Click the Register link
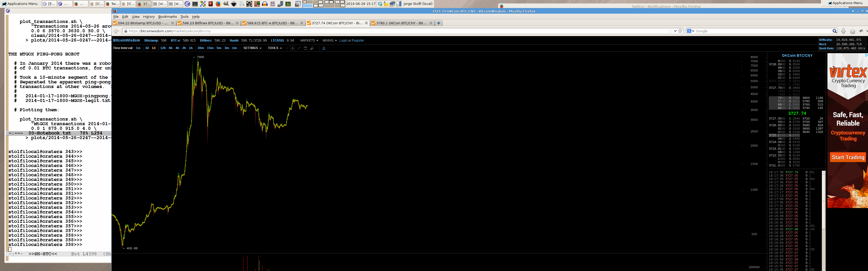 coord(358,41)
